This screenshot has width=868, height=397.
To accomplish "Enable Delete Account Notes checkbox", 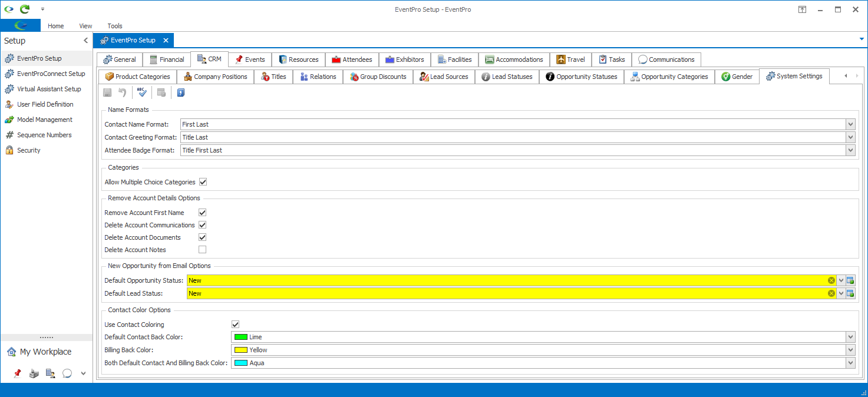I will [x=203, y=250].
